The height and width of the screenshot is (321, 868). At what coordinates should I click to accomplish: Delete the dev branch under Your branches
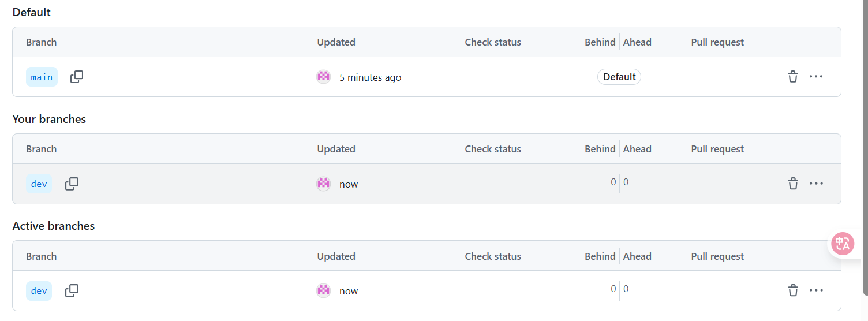(793, 184)
